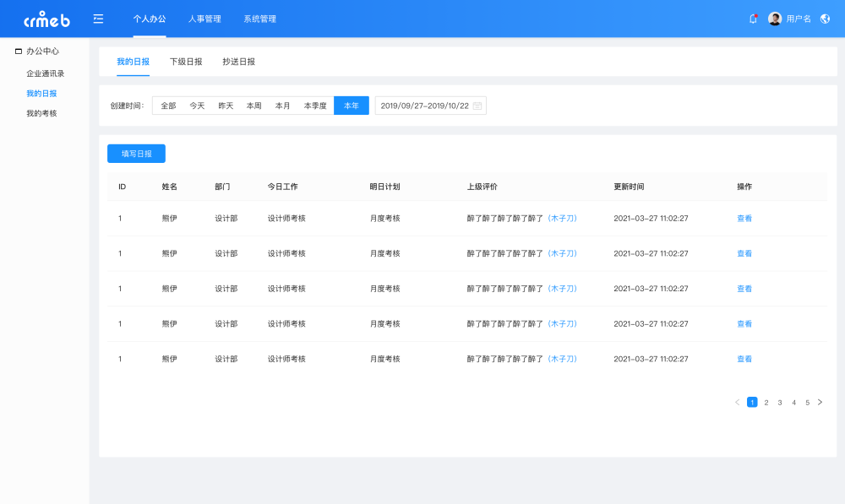The image size is (845, 504).
Task: Select the 本年 time filter
Action: click(352, 106)
